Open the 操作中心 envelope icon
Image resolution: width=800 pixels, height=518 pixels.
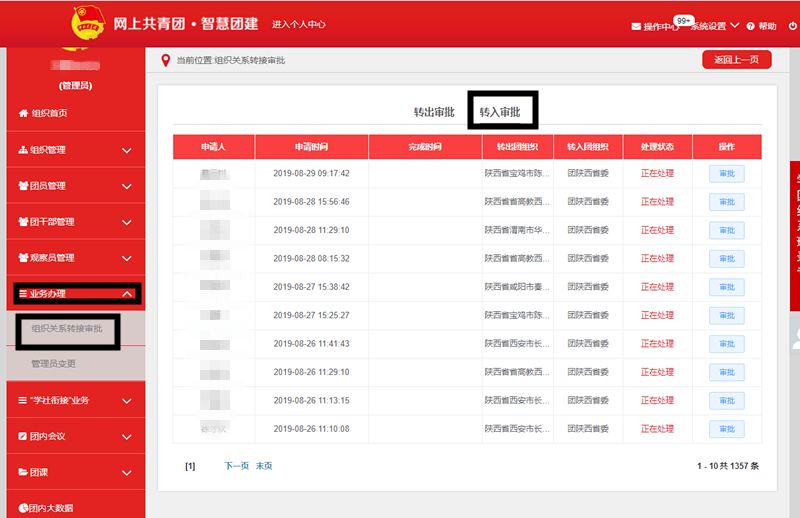click(x=636, y=27)
